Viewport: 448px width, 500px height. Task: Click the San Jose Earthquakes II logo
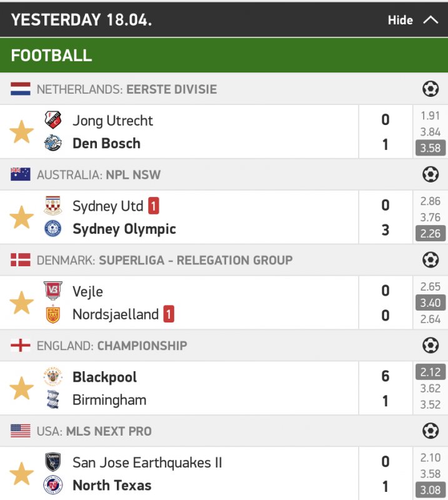tap(53, 462)
